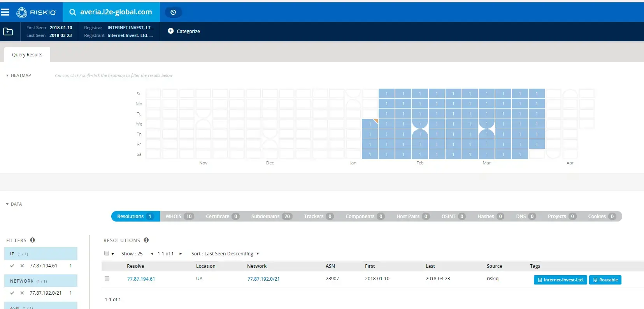Viewport: 644px width, 309px height.
Task: Open the hamburger main menu
Action: pos(5,12)
